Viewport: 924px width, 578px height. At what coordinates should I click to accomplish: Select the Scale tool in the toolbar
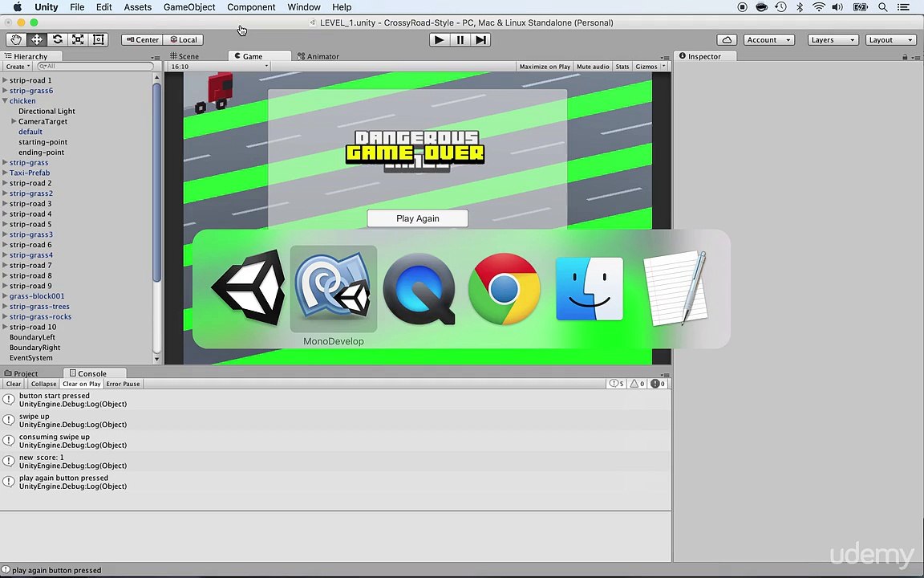click(x=78, y=39)
